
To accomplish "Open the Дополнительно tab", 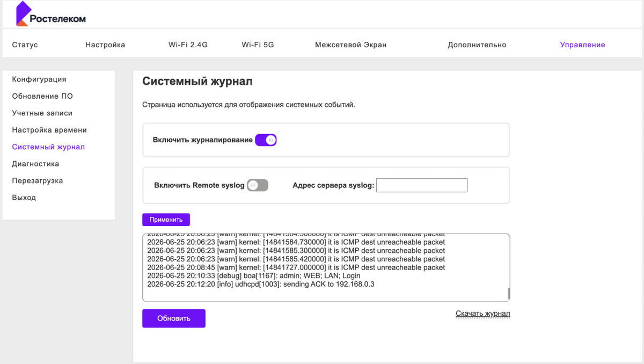I will pos(477,45).
